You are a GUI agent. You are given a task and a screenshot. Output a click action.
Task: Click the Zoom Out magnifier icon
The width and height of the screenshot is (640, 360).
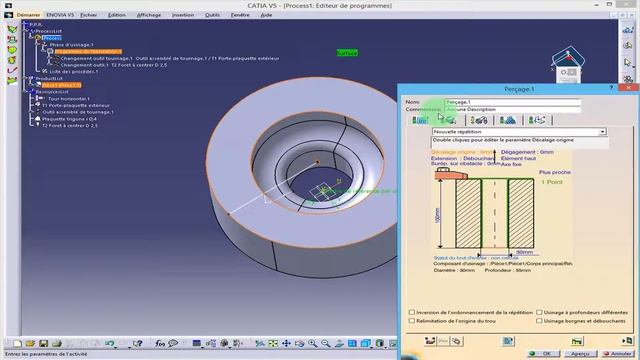point(326,344)
